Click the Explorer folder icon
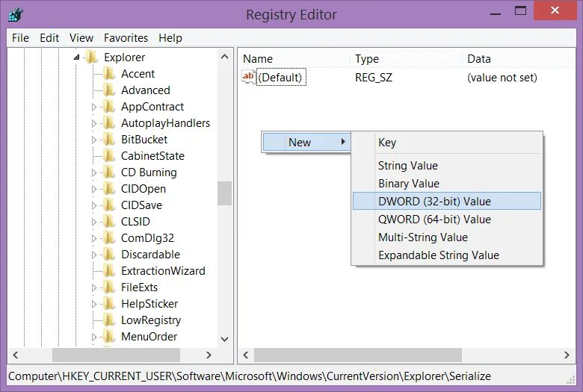Screen dimensions: 583x392 point(92,57)
